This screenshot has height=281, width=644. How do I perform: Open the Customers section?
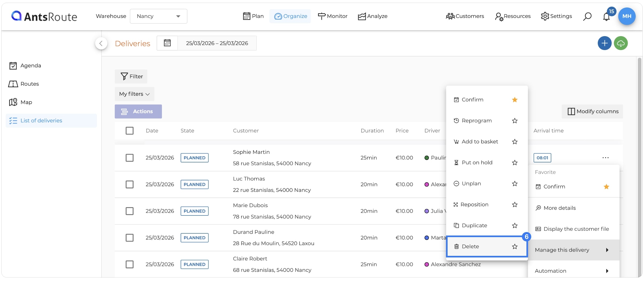point(465,16)
